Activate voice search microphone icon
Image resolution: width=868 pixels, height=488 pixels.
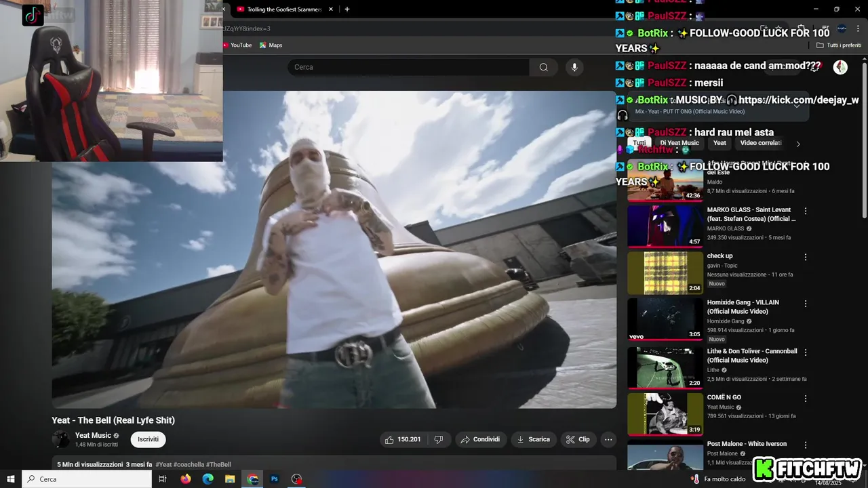[x=574, y=67]
